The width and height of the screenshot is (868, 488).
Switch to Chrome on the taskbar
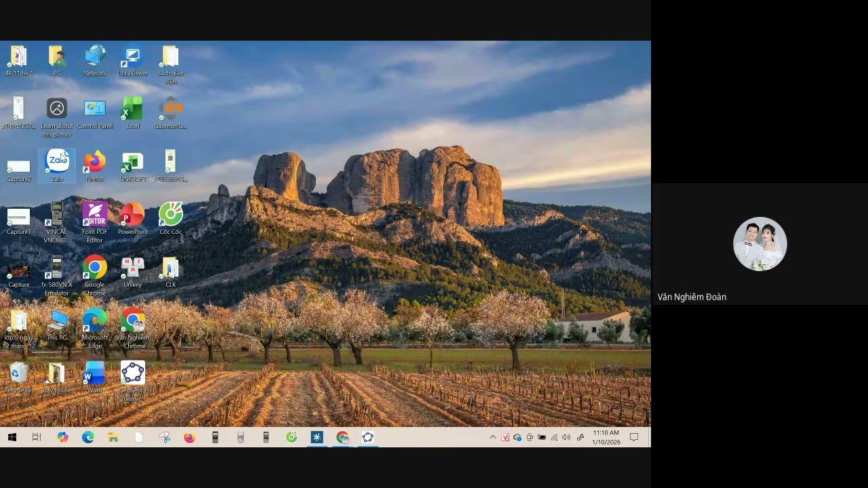click(342, 438)
